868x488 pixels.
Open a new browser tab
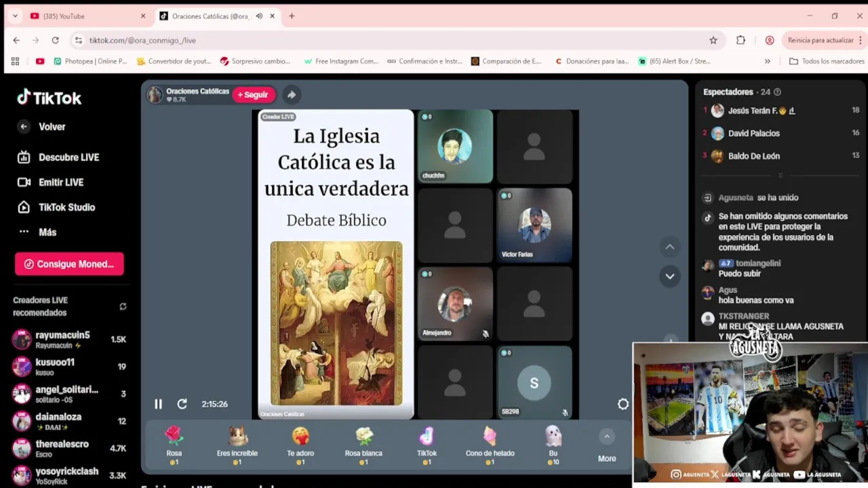pyautogui.click(x=292, y=16)
